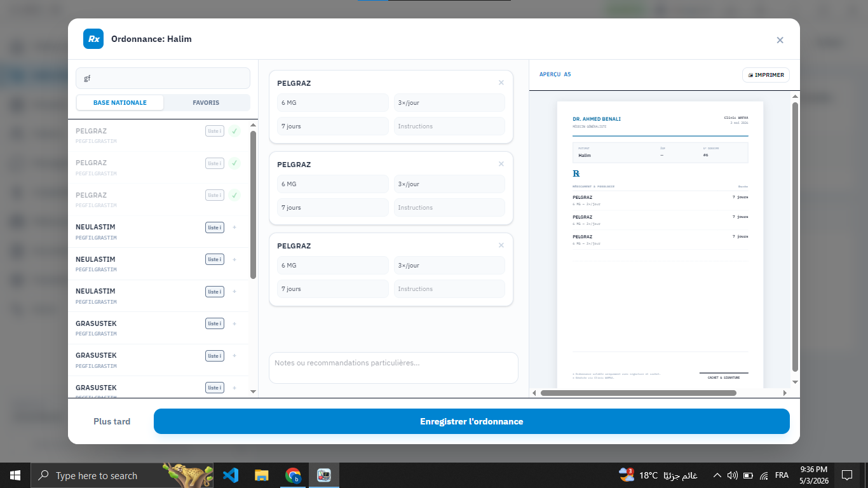Click the liste i badge on the first GRASUSTEK row
Viewport: 868px width, 488px height.
pyautogui.click(x=215, y=323)
